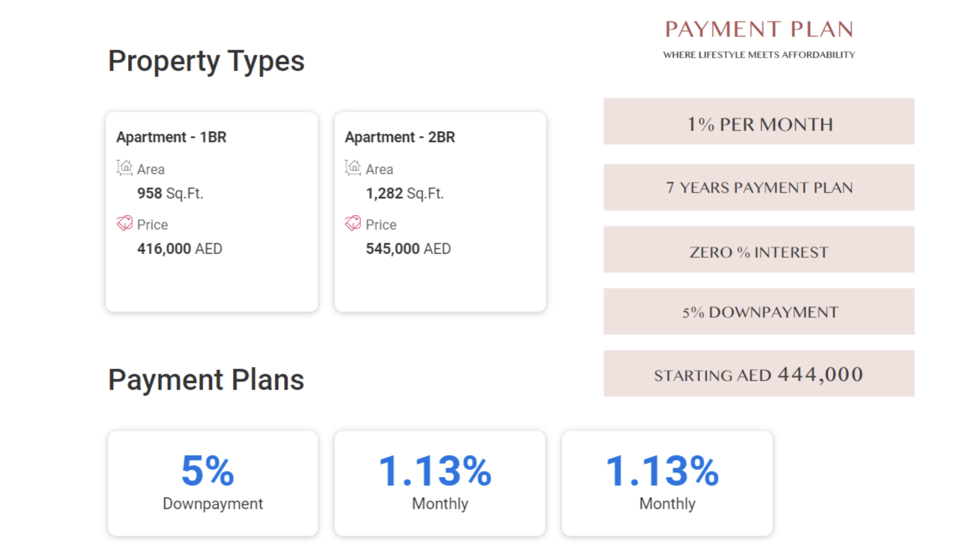Click the Payment Plans heading

(x=206, y=380)
